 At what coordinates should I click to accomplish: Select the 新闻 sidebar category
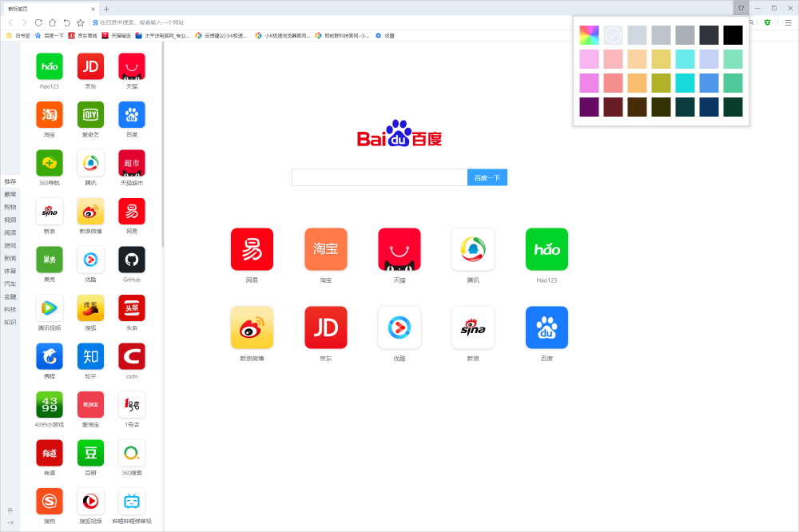point(10,258)
